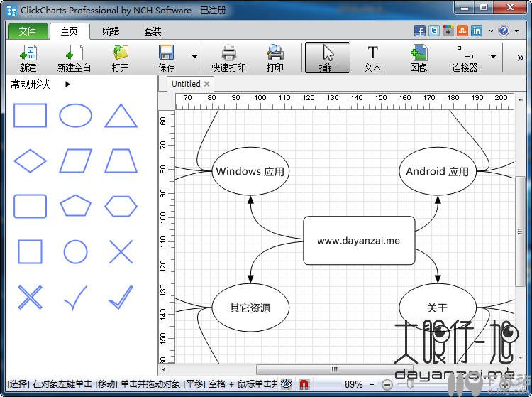
Task: Switch to the 套装 suite tab
Action: click(153, 31)
